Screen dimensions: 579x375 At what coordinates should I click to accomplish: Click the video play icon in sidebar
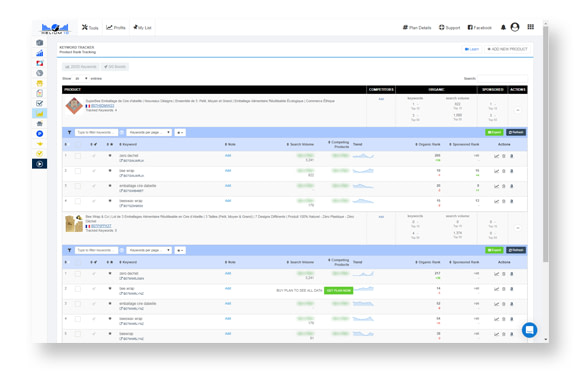click(x=40, y=164)
